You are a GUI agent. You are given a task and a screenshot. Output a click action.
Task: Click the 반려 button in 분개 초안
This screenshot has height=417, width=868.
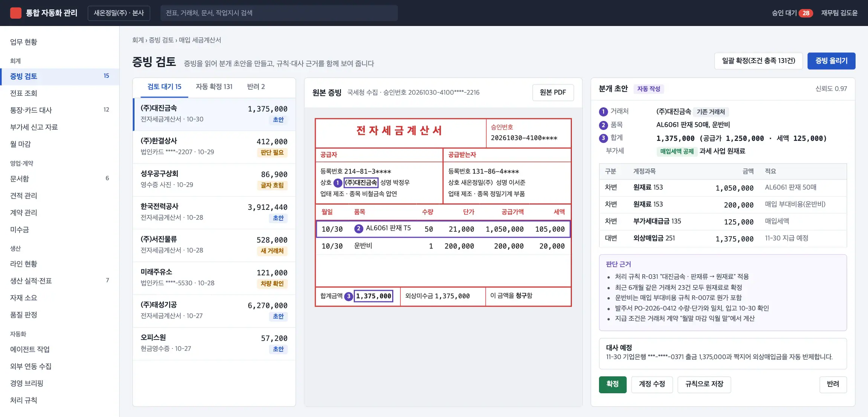833,385
